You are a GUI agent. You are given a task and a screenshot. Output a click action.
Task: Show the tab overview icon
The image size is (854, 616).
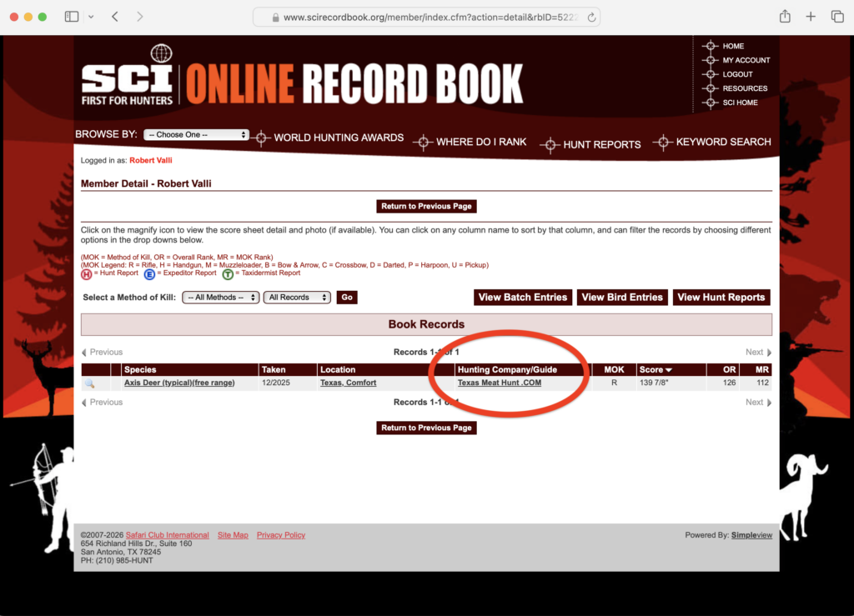click(x=837, y=17)
